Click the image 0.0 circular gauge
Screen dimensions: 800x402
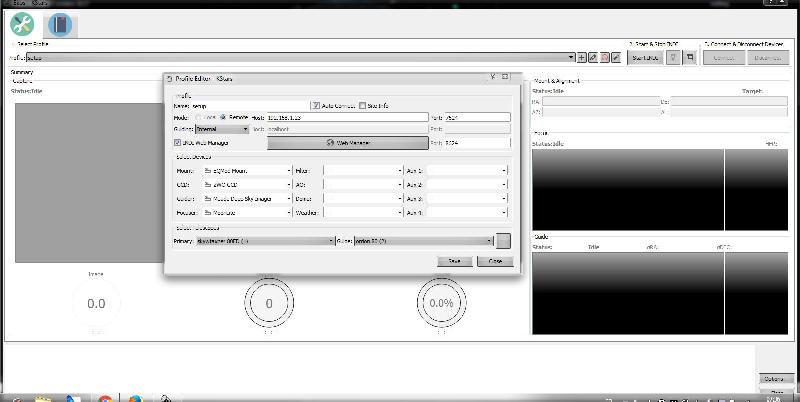[x=96, y=303]
